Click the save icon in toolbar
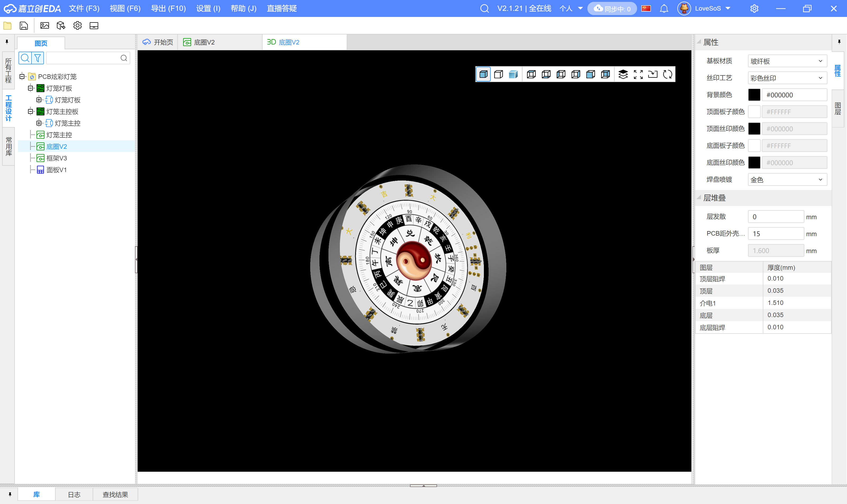 pyautogui.click(x=24, y=25)
